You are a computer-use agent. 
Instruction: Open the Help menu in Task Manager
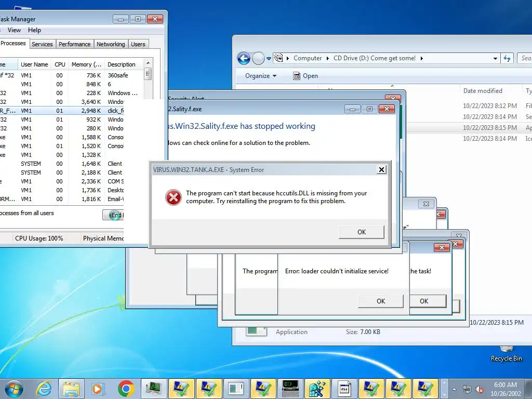(x=34, y=30)
